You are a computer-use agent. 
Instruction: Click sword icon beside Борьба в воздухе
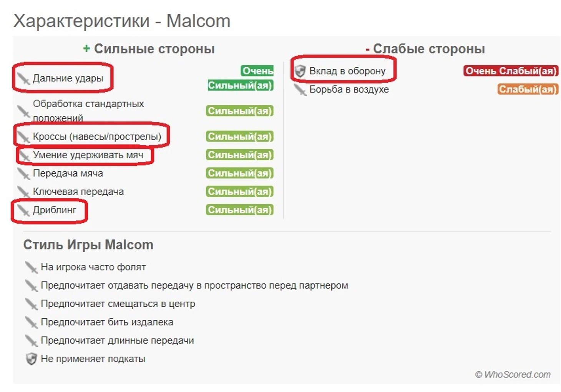[x=300, y=90]
